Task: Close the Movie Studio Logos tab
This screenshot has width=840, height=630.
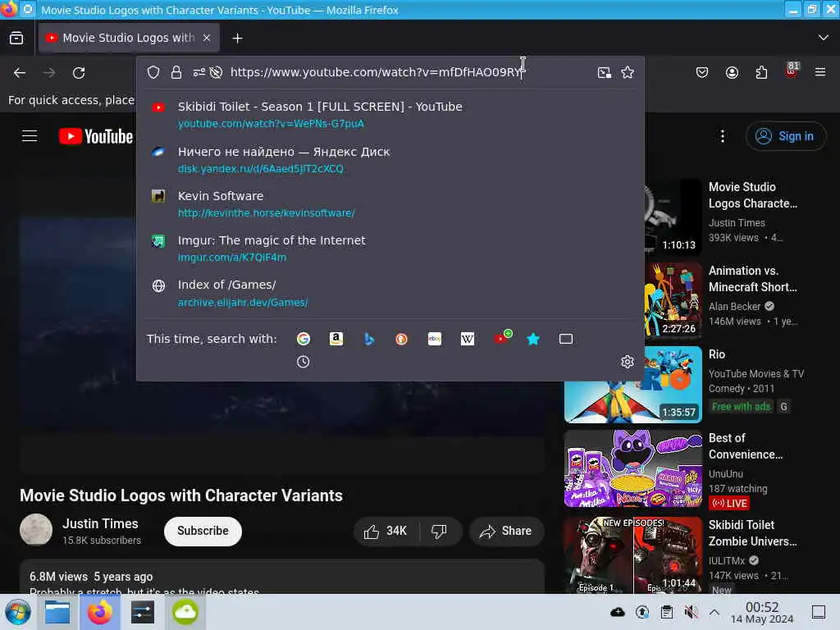Action: [207, 38]
